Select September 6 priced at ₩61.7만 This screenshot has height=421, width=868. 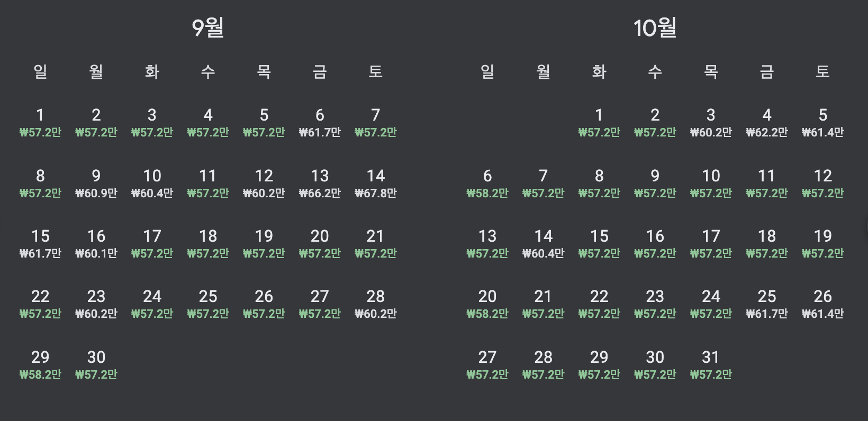[x=320, y=122]
